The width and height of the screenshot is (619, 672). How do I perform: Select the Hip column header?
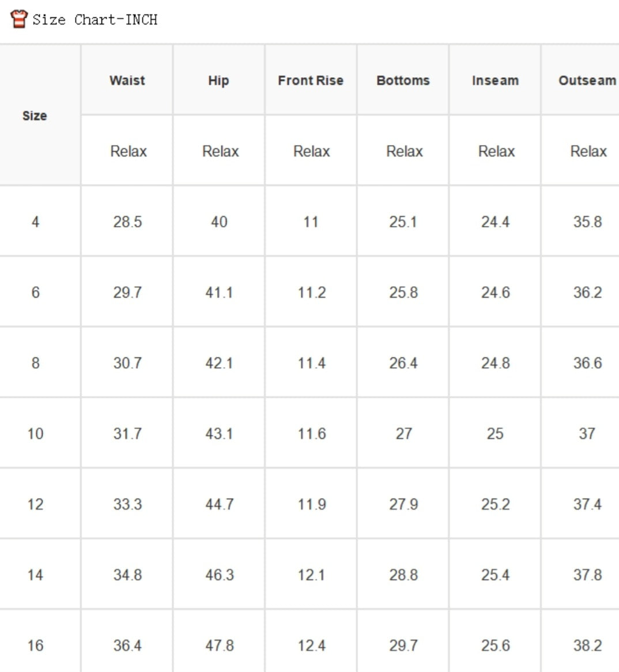coord(218,81)
